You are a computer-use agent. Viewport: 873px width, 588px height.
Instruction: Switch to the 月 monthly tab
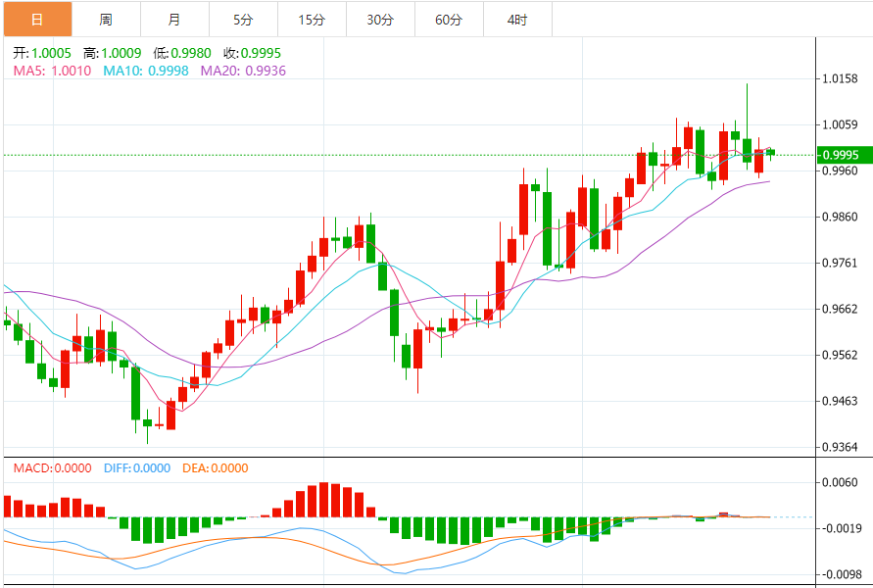pos(174,20)
